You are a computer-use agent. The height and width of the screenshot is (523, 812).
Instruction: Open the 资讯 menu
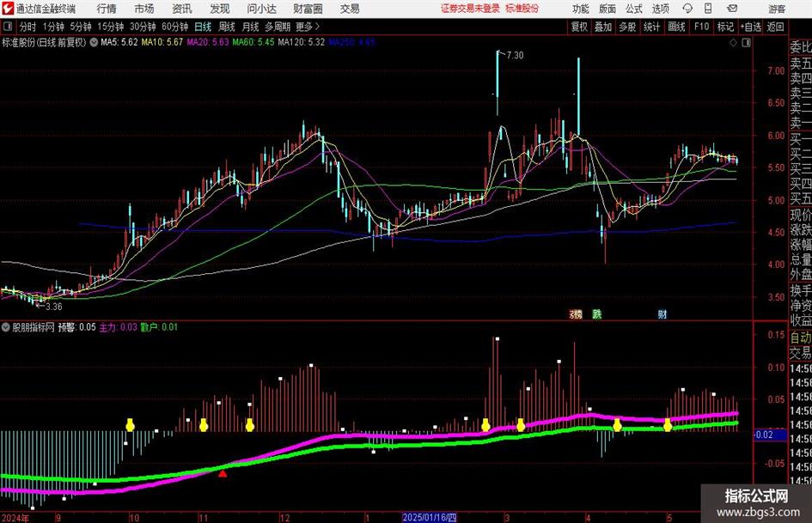coord(182,9)
